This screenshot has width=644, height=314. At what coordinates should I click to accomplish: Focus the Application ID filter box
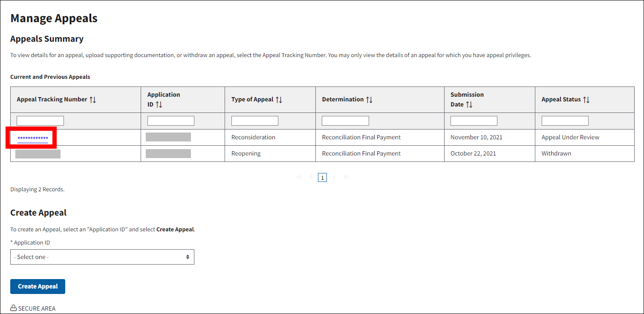point(170,121)
